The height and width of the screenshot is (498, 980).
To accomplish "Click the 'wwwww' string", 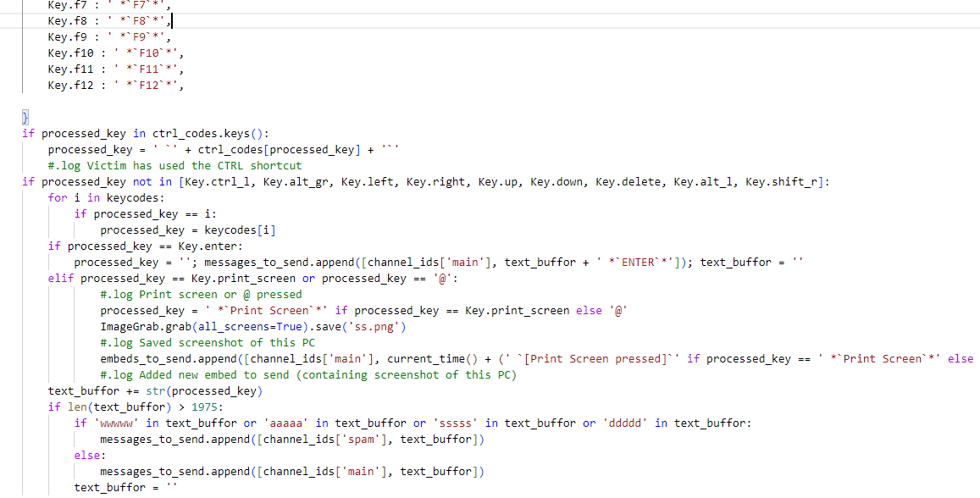I will [x=116, y=423].
